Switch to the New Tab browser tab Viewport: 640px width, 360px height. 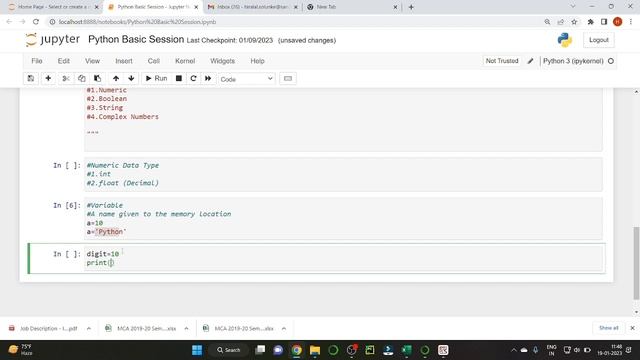[x=350, y=7]
